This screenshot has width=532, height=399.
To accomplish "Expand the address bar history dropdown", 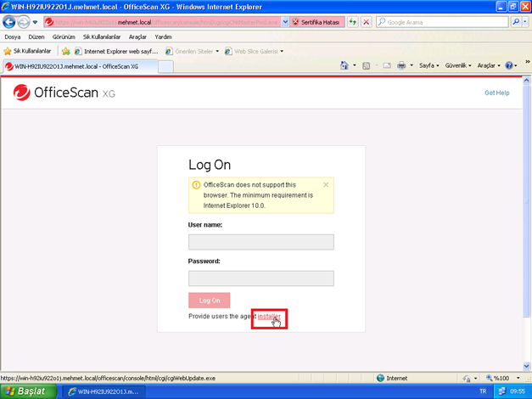I will (x=285, y=22).
